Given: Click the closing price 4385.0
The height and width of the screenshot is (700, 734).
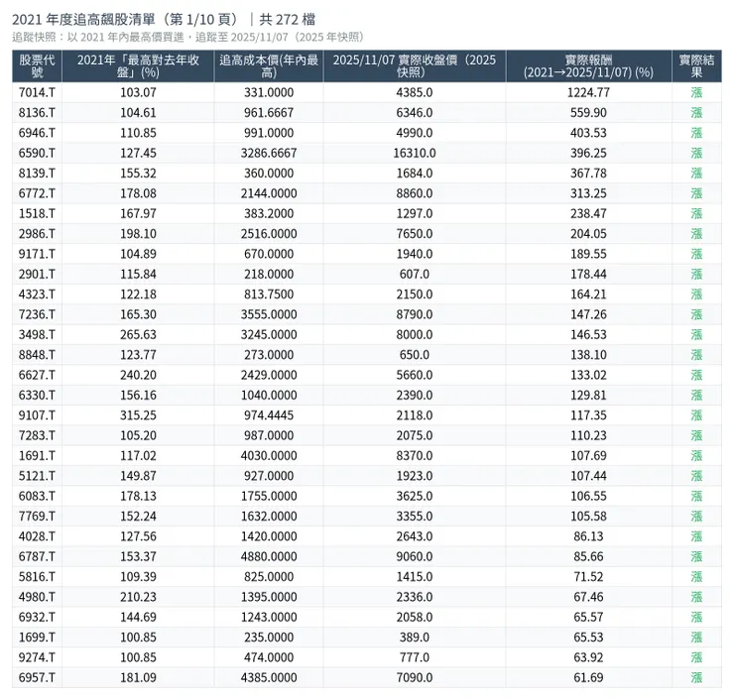Looking at the screenshot, I should 415,92.
